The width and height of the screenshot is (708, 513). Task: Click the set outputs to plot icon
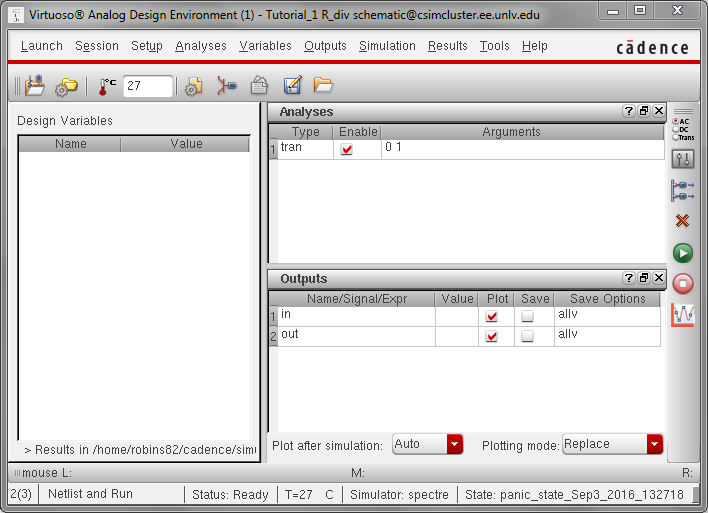[683, 189]
